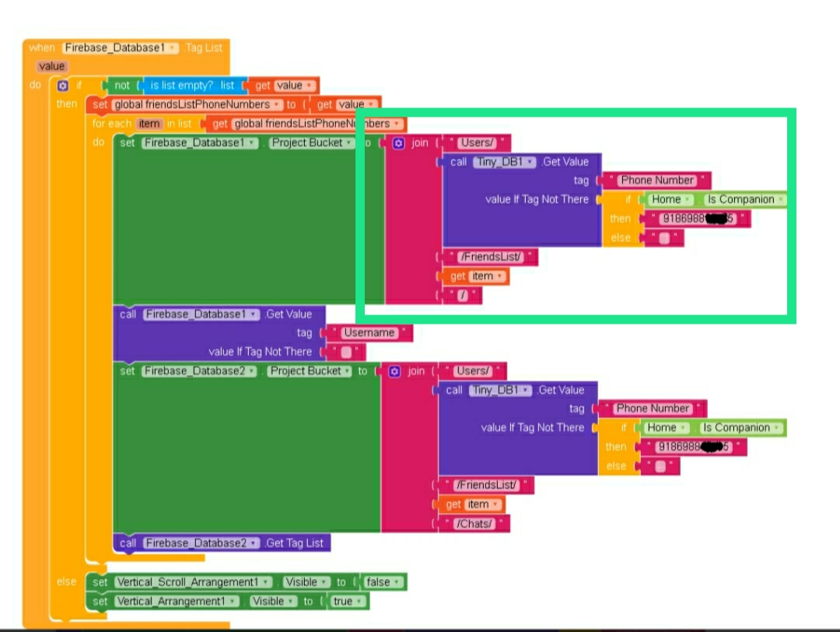Open 'get item' dropdown in Firebase_Database1 join

pos(487,276)
